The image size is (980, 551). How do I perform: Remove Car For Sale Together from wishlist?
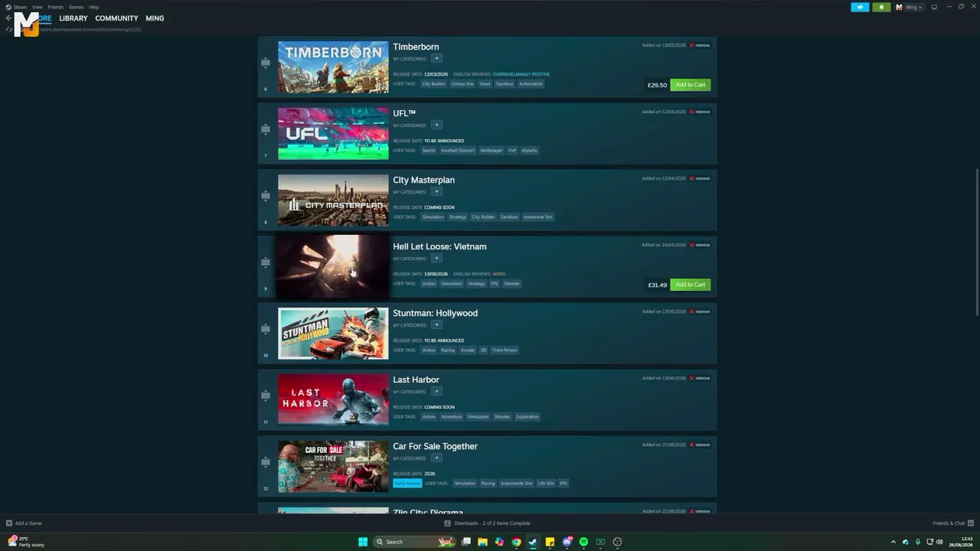700,445
